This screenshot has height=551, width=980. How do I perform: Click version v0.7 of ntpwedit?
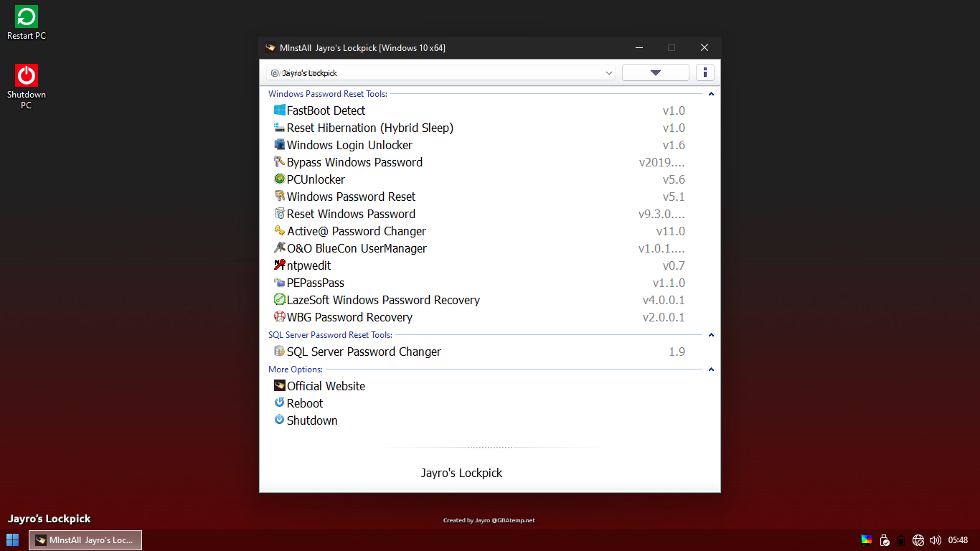[x=674, y=265]
